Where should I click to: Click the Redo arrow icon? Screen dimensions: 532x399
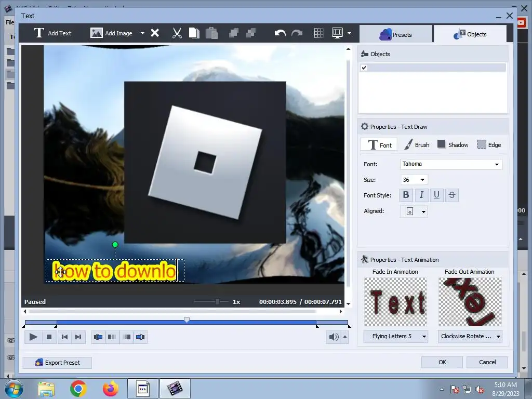(297, 33)
